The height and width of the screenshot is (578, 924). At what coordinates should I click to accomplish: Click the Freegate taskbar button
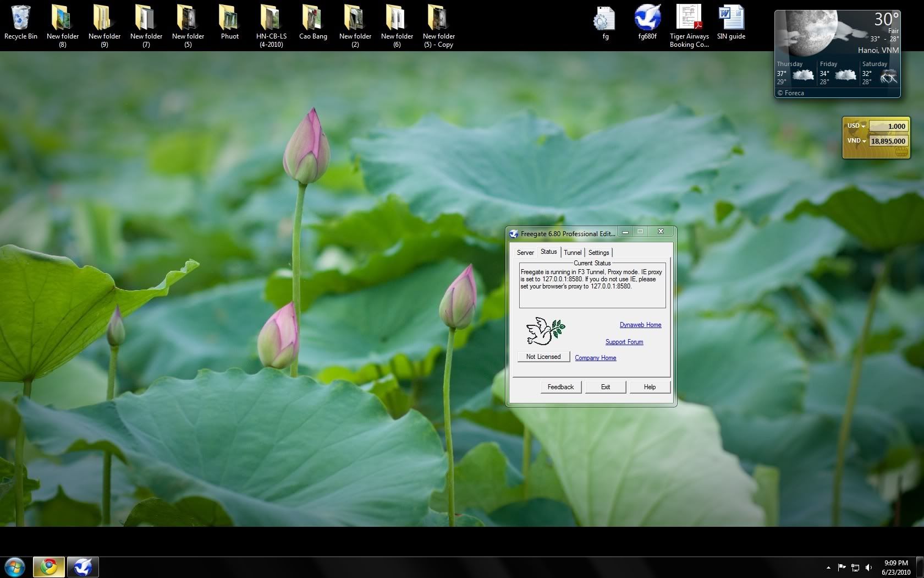point(82,567)
